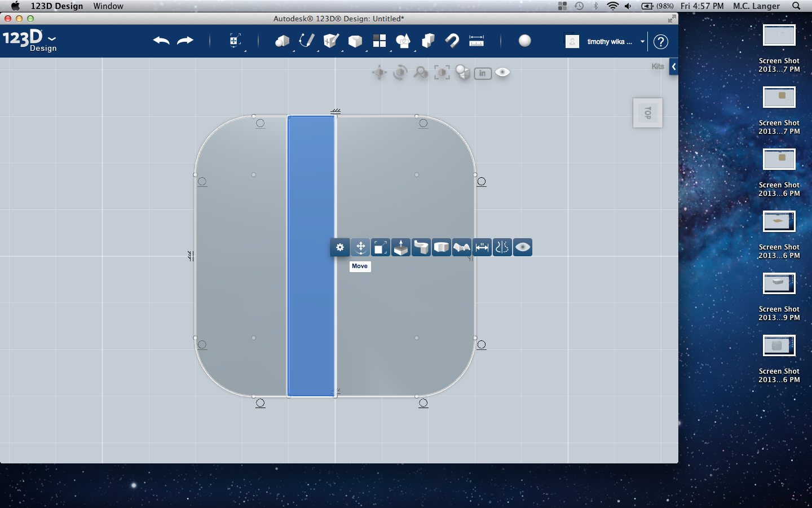Click the user profile avatar
This screenshot has width=812, height=508.
click(572, 41)
